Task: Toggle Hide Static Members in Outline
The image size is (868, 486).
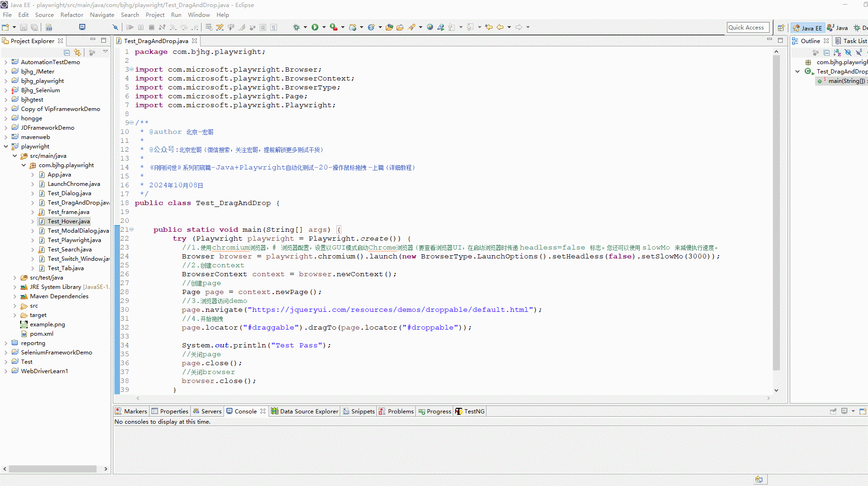Action: click(859, 52)
